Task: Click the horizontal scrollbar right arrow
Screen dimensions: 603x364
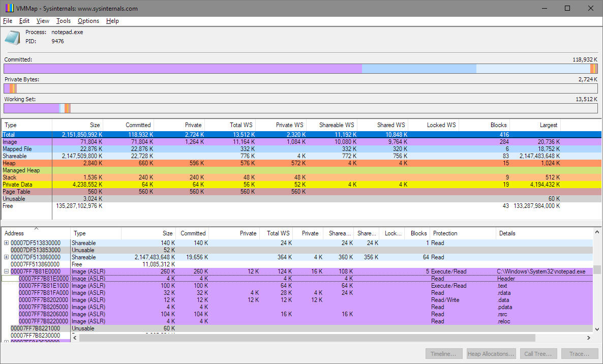Action: pos(589,338)
